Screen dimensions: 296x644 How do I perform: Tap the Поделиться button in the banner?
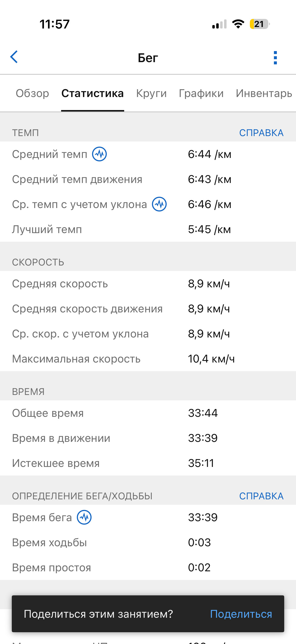click(x=241, y=614)
